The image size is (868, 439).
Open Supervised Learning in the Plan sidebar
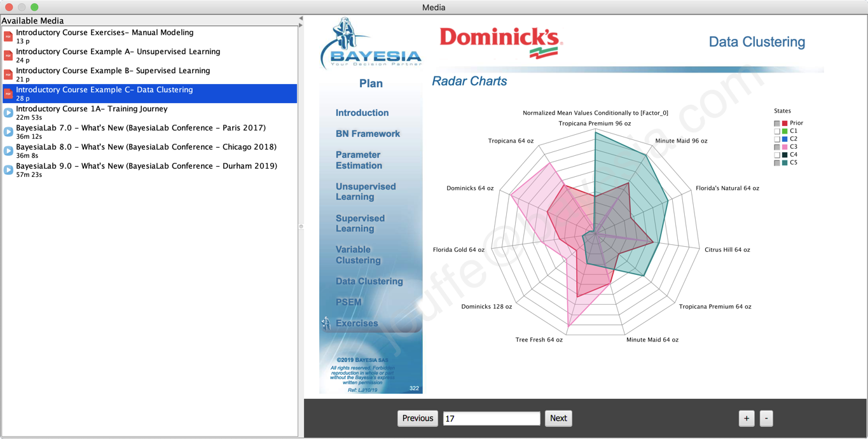pyautogui.click(x=361, y=223)
